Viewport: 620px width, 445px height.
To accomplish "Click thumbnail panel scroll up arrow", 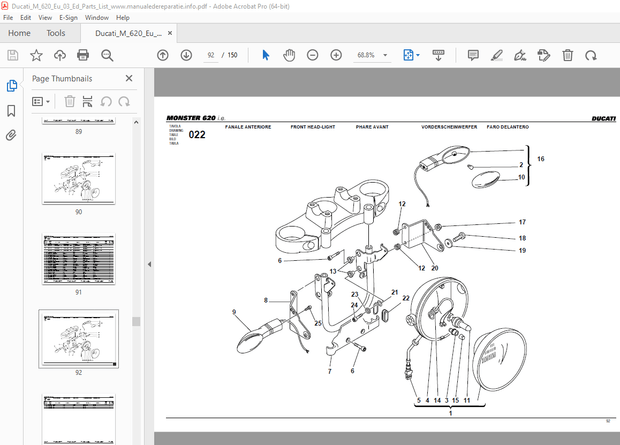I will (x=136, y=123).
